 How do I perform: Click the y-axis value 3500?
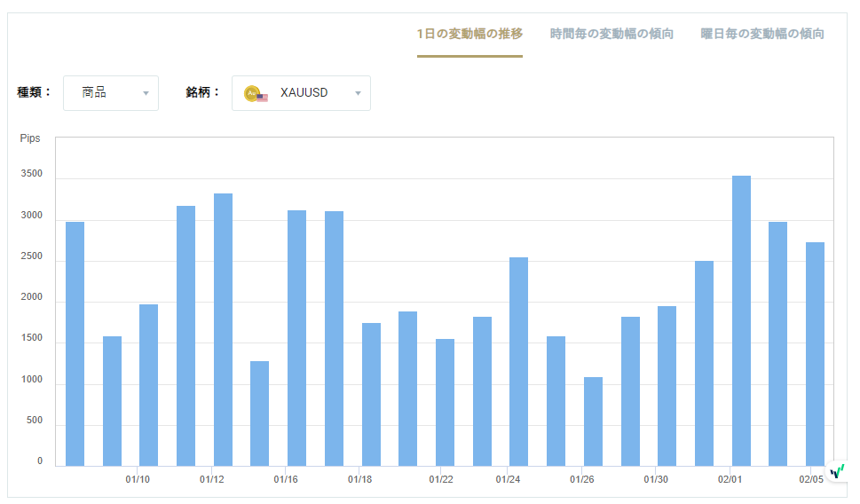pyautogui.click(x=31, y=174)
